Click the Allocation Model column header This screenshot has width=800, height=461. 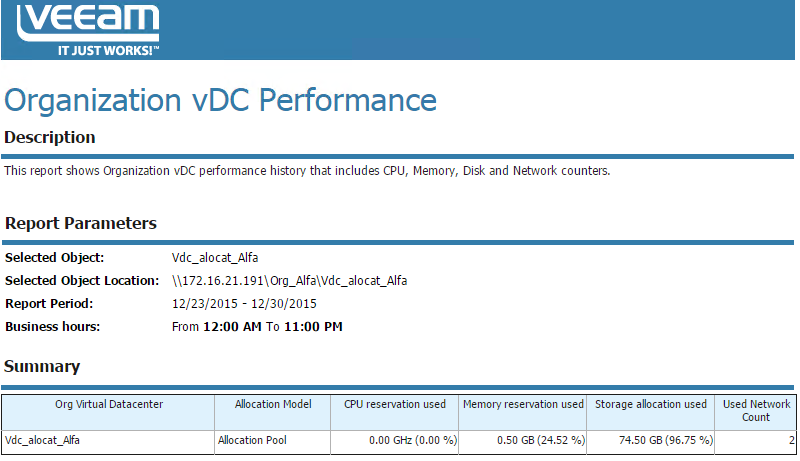pos(273,404)
